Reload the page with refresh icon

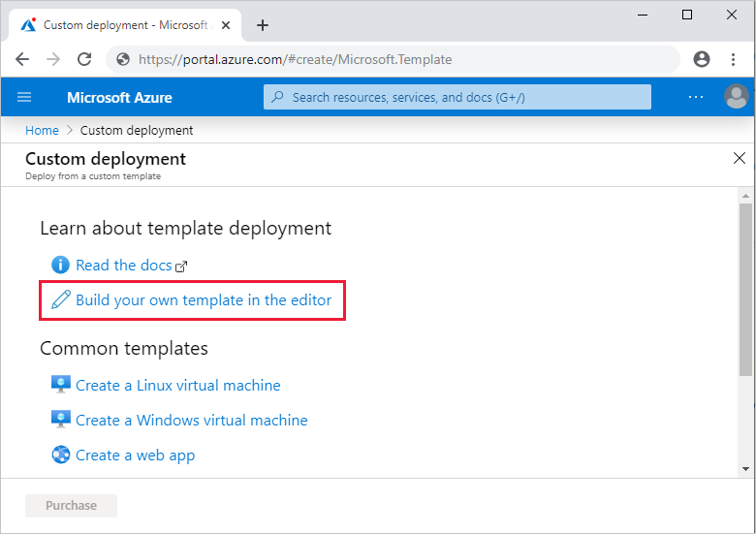coord(84,59)
